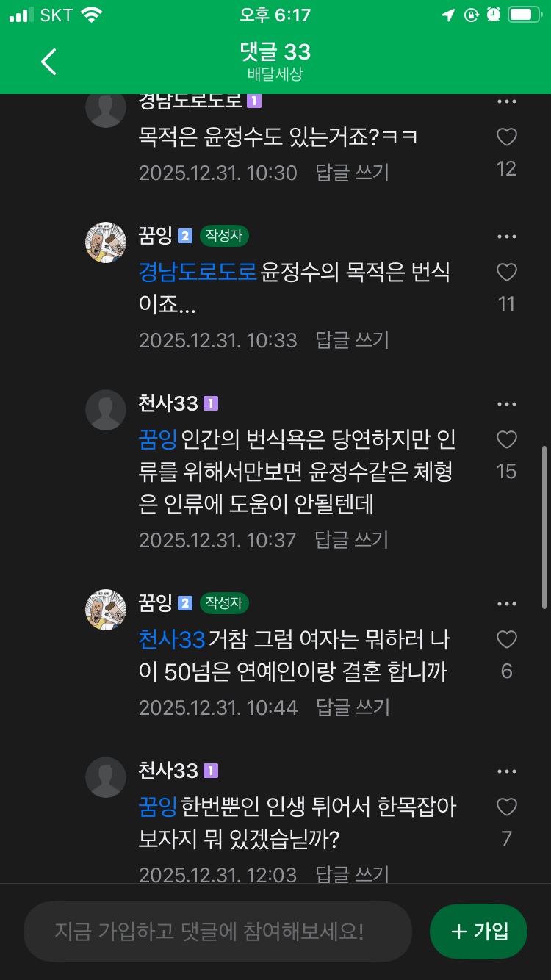Like 천사33's 10:37 comment with the heart
Image resolution: width=551 pixels, height=980 pixels.
[507, 440]
